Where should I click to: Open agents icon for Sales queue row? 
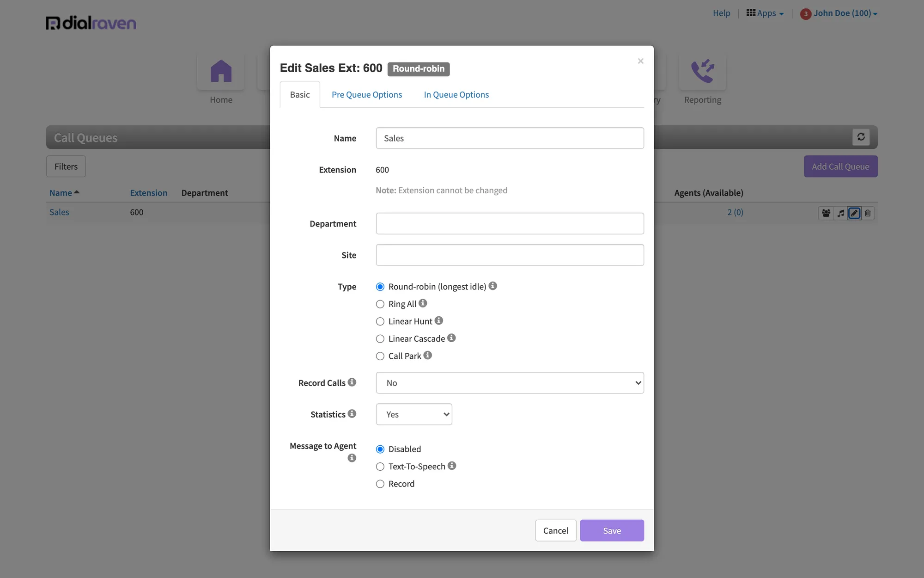pos(826,213)
